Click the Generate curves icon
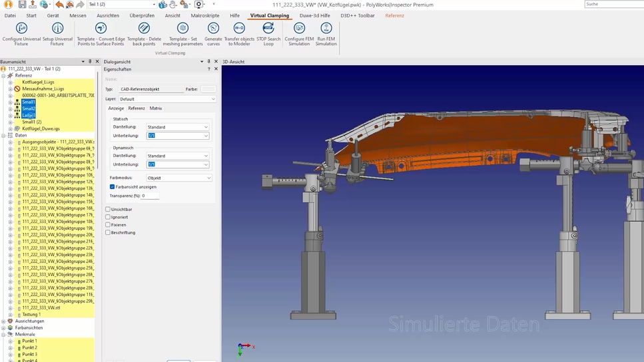Image resolution: width=644 pixels, height=362 pixels. tap(213, 29)
